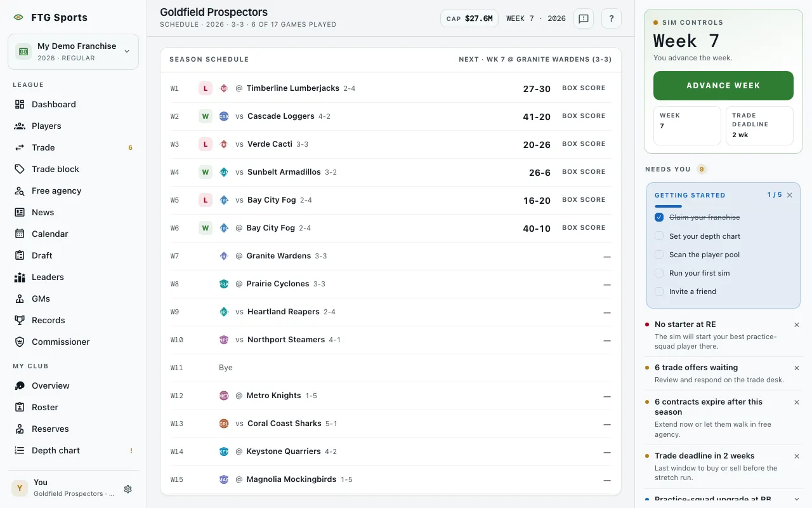Click the Prairie Cyclones W8 matchup
Viewport: 812px width, 508px height.
click(391, 284)
